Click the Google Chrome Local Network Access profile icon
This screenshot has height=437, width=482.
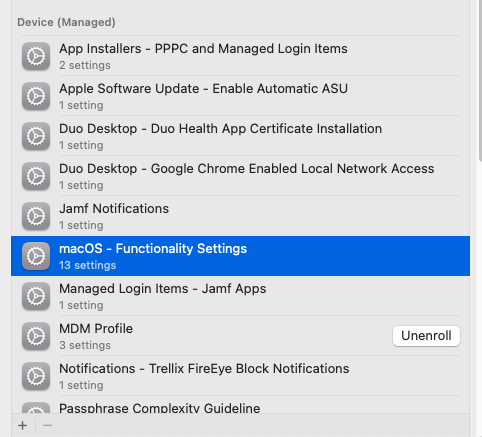36,176
